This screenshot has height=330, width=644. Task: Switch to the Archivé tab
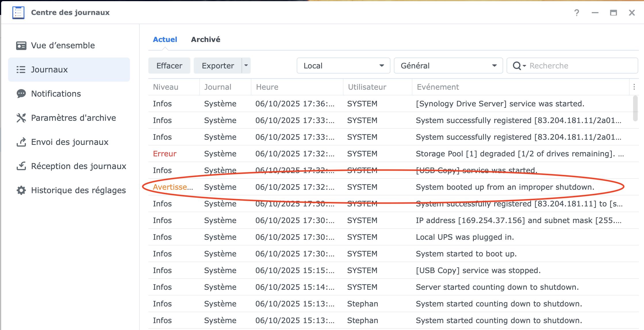[x=206, y=39]
